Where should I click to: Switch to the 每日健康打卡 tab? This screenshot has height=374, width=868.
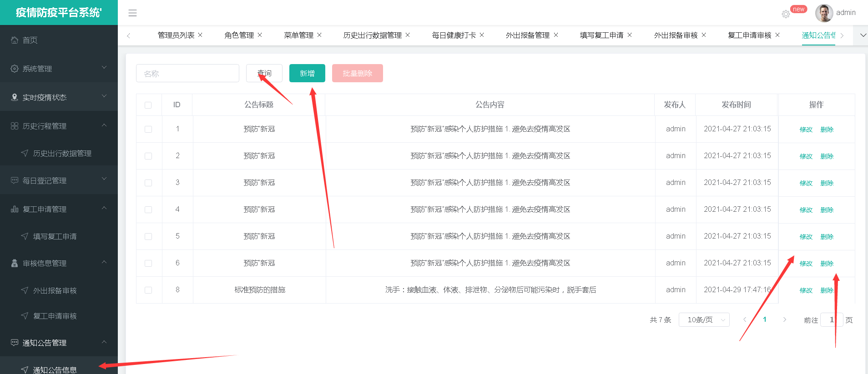(454, 35)
